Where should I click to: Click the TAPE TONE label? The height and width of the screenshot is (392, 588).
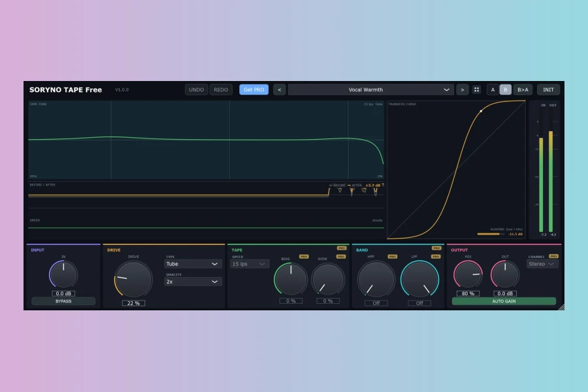click(x=39, y=104)
